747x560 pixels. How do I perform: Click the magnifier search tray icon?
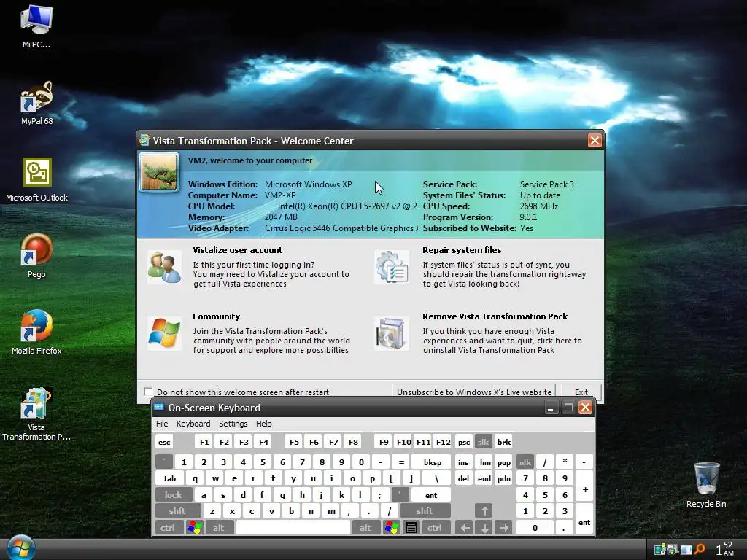[700, 550]
